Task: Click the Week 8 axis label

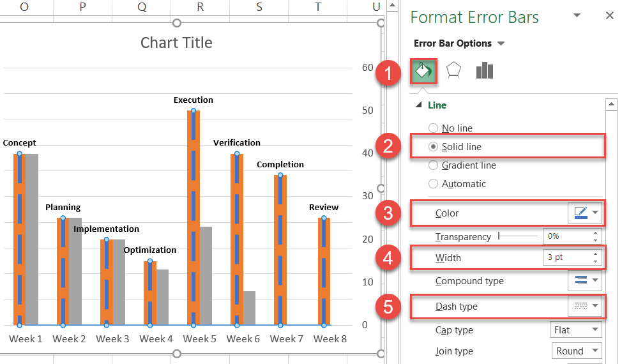Action: pyautogui.click(x=330, y=339)
